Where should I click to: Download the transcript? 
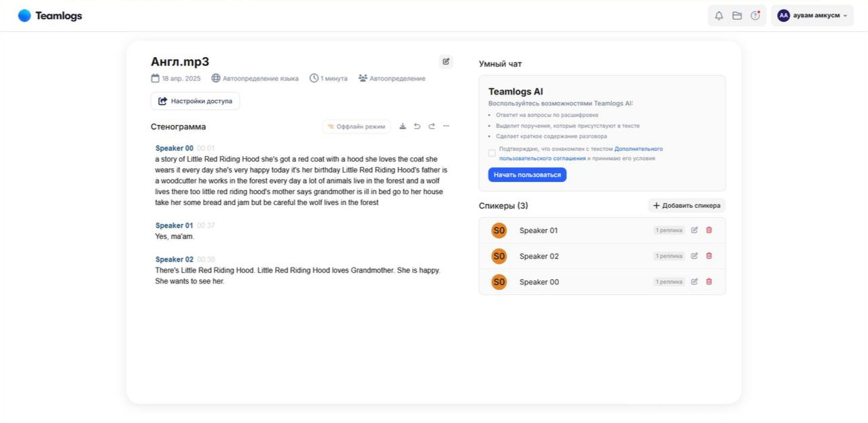click(x=403, y=126)
